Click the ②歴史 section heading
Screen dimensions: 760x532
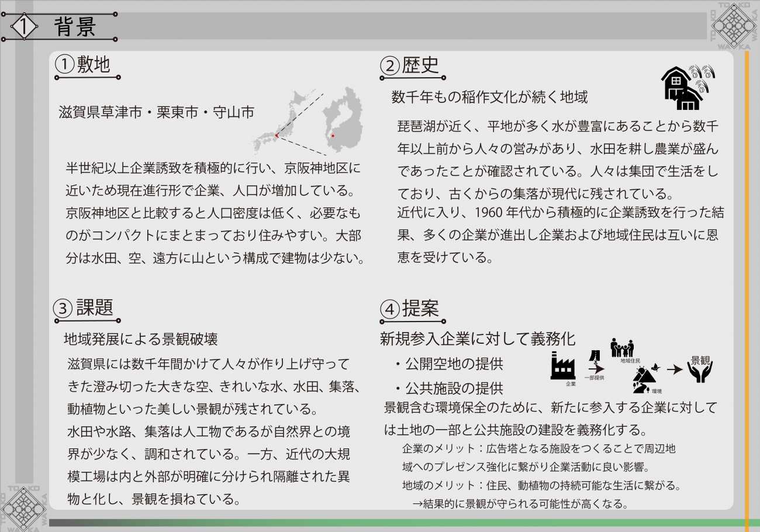(x=409, y=65)
